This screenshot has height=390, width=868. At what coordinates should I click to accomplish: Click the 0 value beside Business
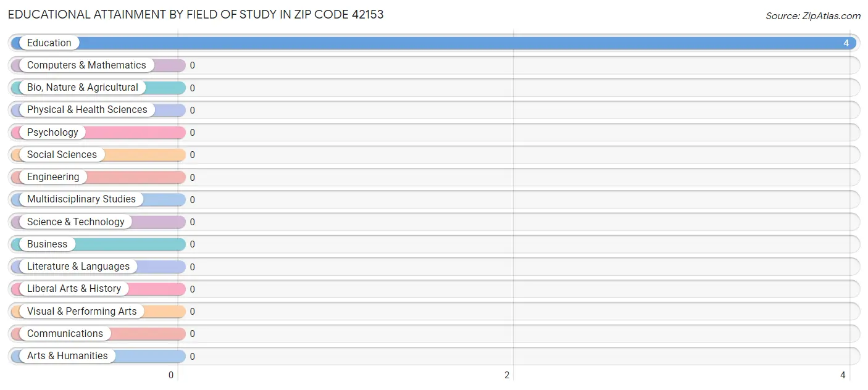tap(193, 244)
